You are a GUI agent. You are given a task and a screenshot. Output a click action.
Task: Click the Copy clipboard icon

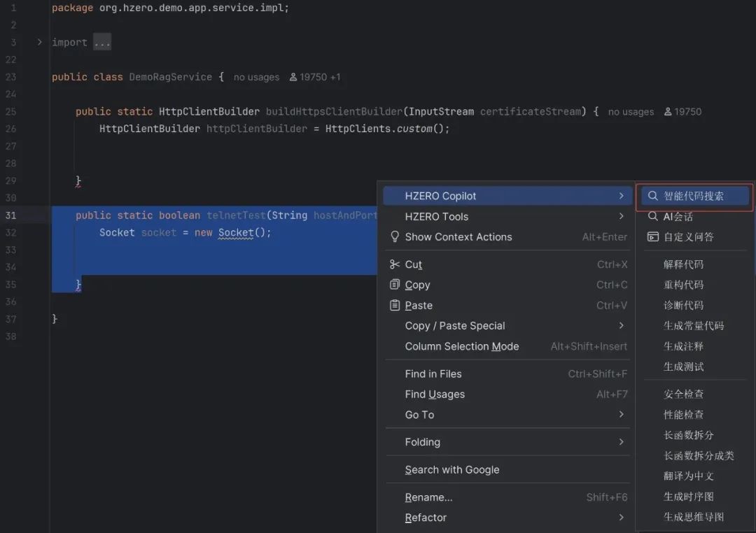395,285
